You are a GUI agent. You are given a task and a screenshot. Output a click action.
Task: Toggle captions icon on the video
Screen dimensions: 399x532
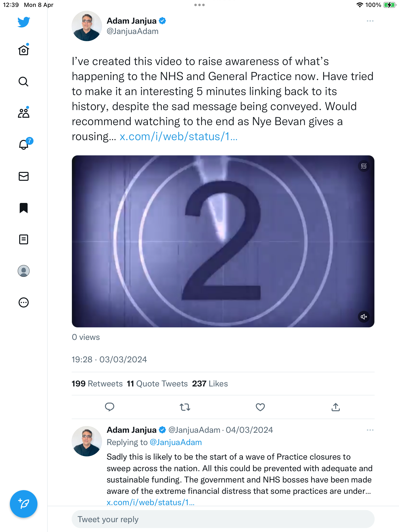[364, 166]
